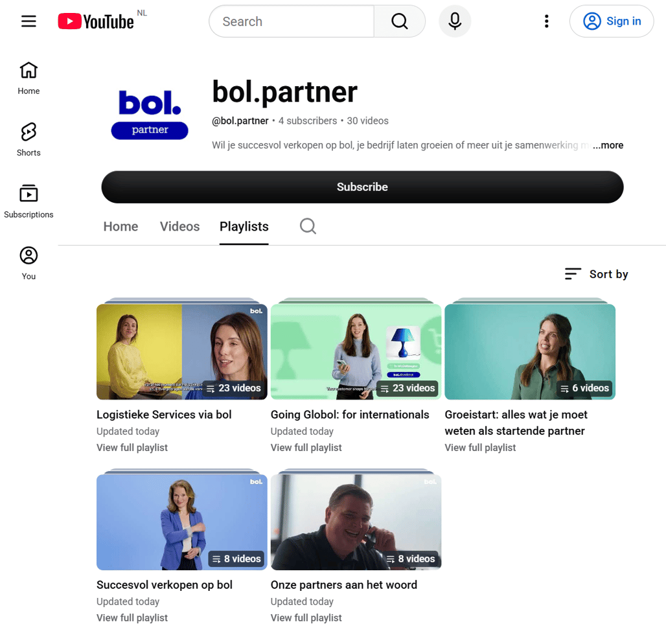Click the bol.partner channel name heading
666x644 pixels.
(284, 92)
